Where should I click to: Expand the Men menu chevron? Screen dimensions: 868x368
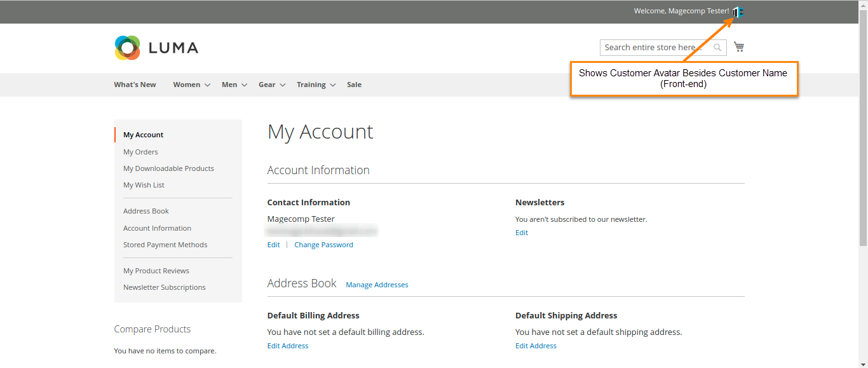tap(244, 85)
